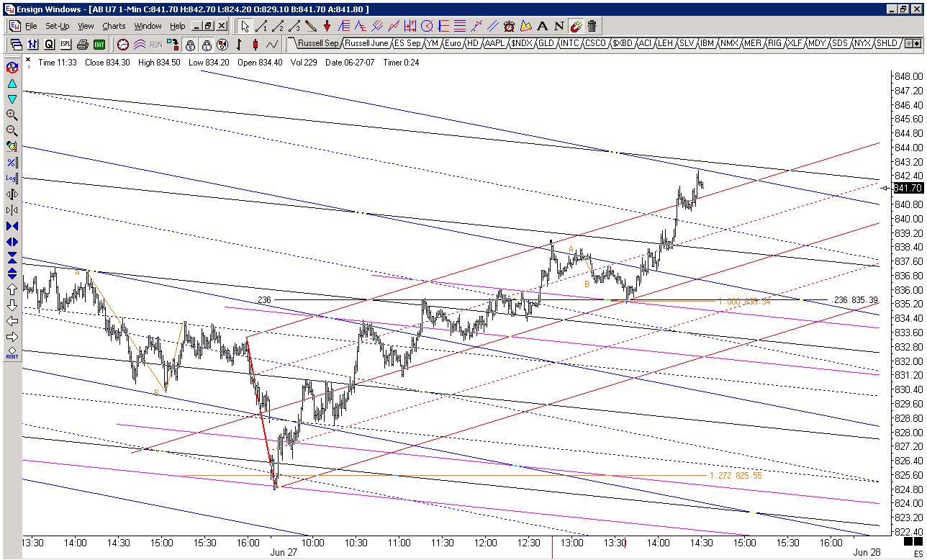927x560 pixels.
Task: Toggle the magnet snap tool
Action: tap(576, 26)
